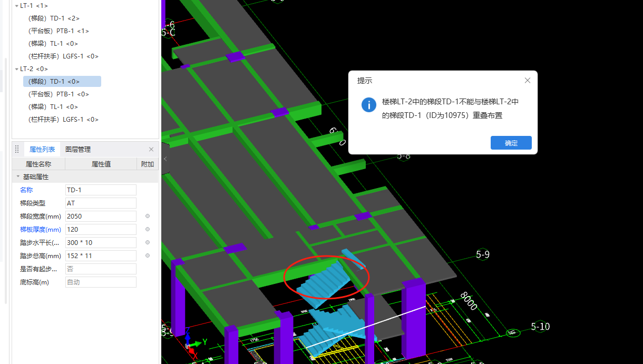Edit the 梯段宽度 field showing 2050
Viewport: 643px width, 364px height.
pos(101,216)
